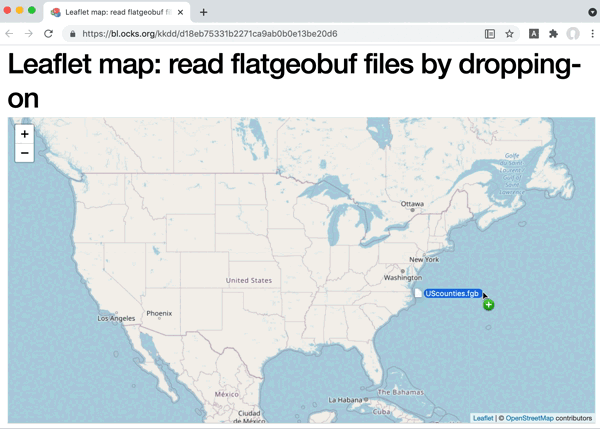This screenshot has width=600, height=429.
Task: Open a new browser tab
Action: click(204, 12)
